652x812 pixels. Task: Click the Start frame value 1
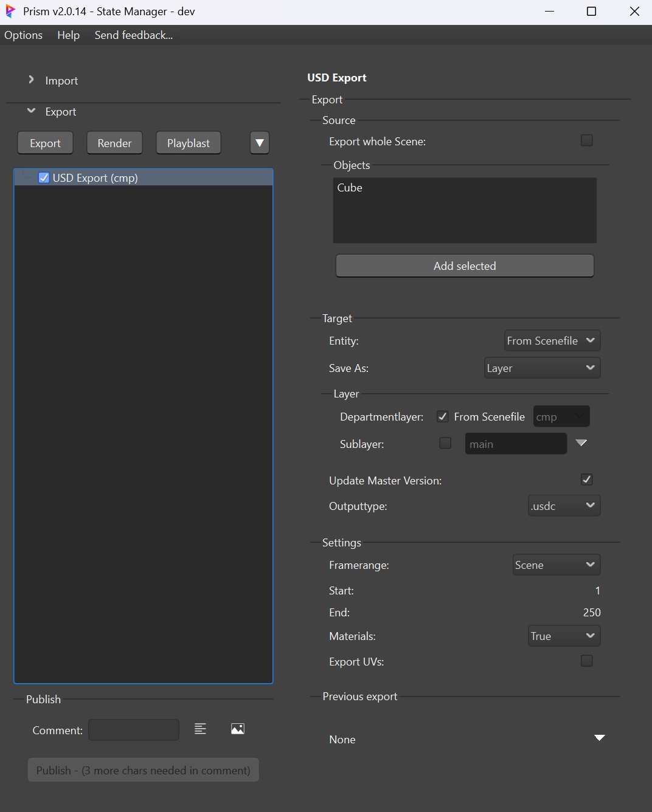(597, 591)
